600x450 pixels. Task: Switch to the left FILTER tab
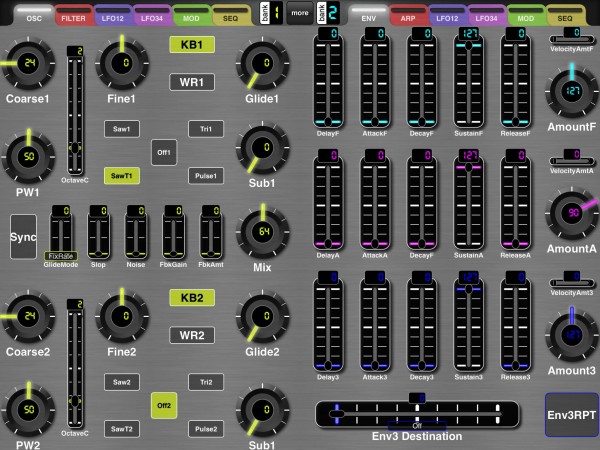(73, 15)
